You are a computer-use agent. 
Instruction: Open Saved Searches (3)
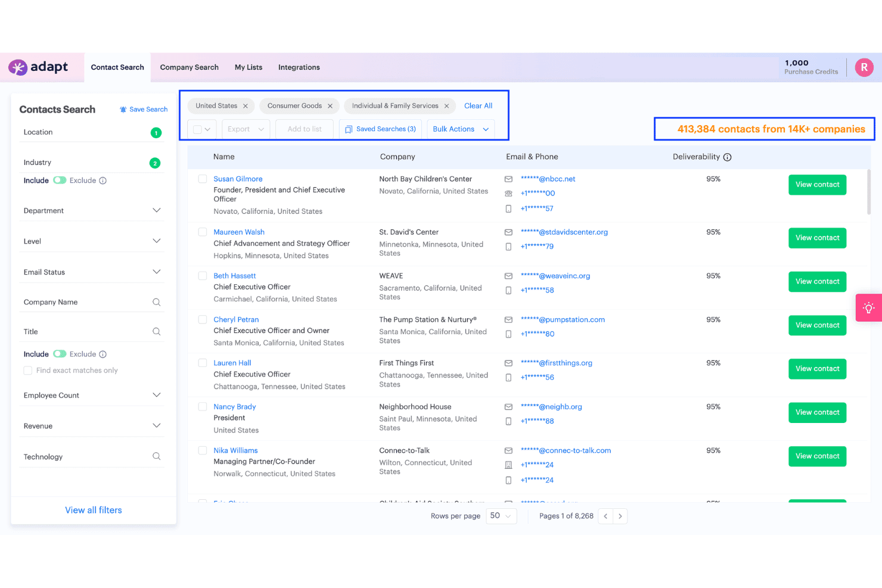[380, 129]
